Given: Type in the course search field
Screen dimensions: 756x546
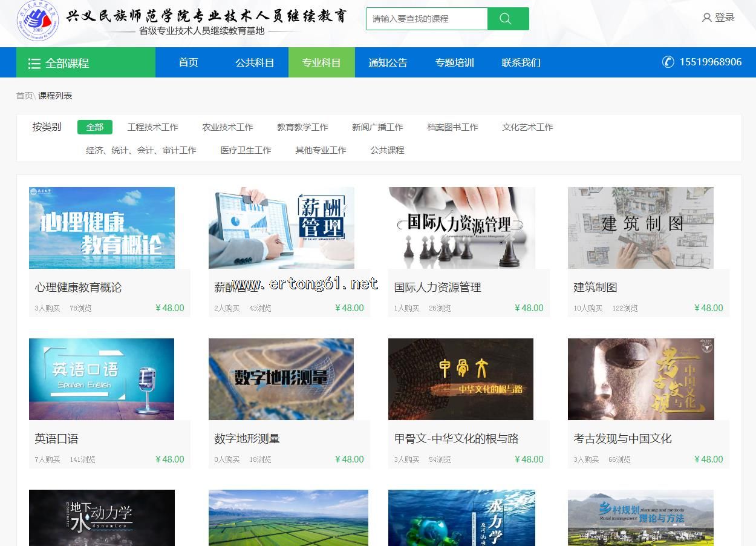Looking at the screenshot, I should tap(426, 19).
